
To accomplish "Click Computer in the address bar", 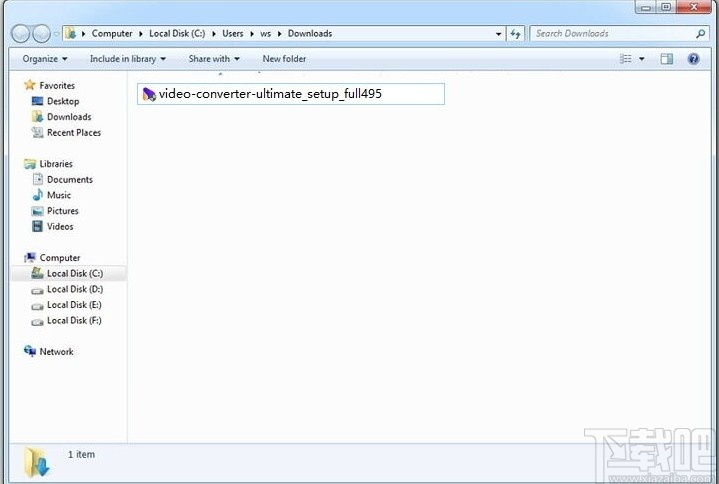I will click(112, 33).
